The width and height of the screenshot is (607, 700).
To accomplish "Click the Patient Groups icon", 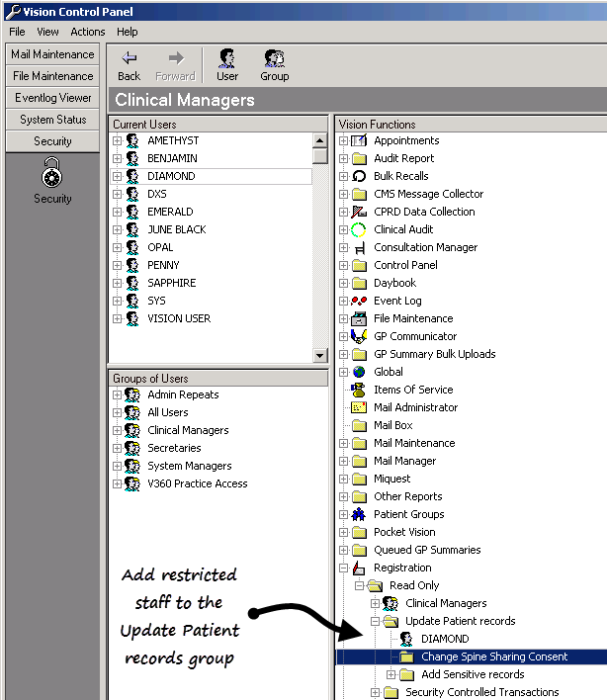I will pos(359,514).
